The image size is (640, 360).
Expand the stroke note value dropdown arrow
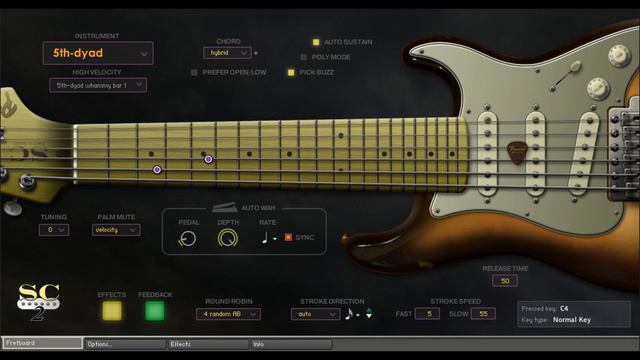358,315
